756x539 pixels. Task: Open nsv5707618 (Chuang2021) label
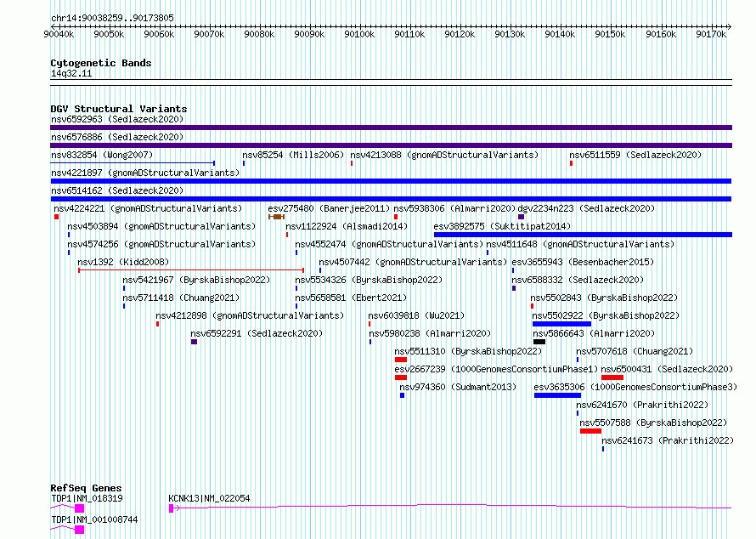635,351
